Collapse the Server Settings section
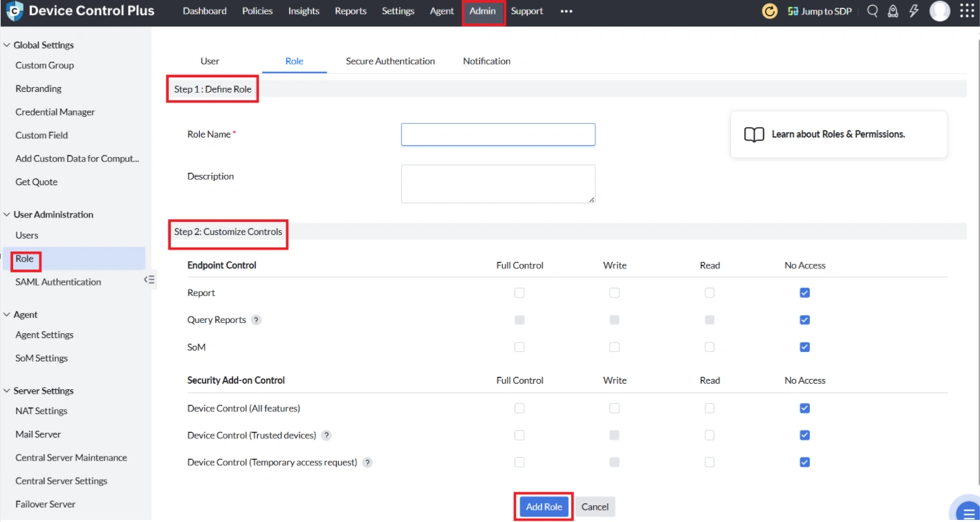 coord(7,391)
